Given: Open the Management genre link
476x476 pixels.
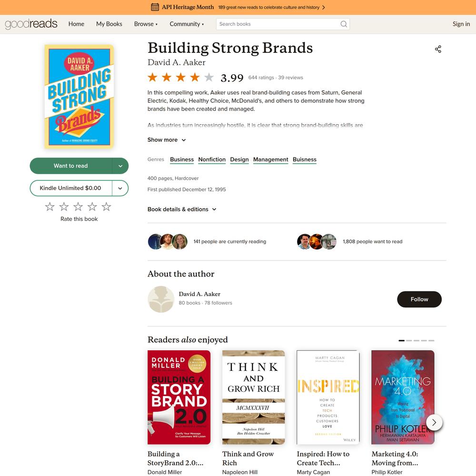Looking at the screenshot, I should tap(270, 159).
